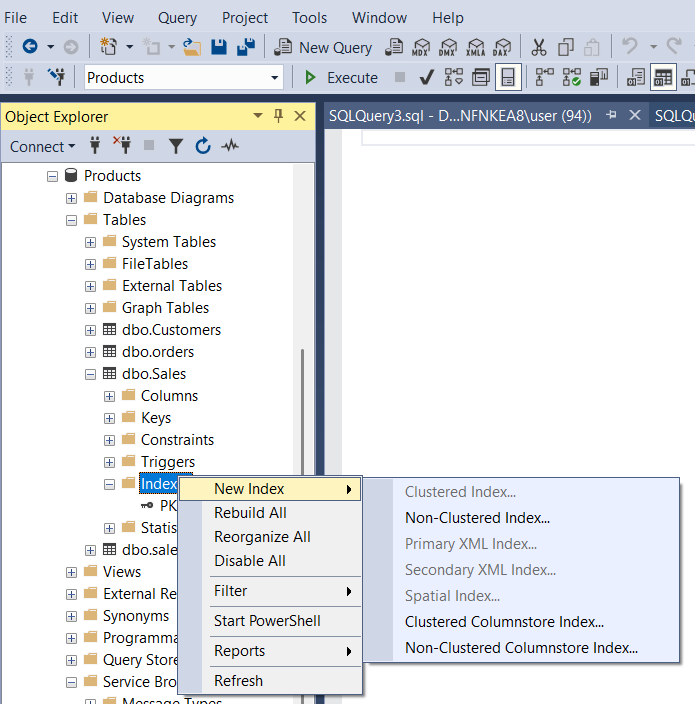Click the Activity Monitor icon
The image size is (695, 704).
[x=230, y=145]
